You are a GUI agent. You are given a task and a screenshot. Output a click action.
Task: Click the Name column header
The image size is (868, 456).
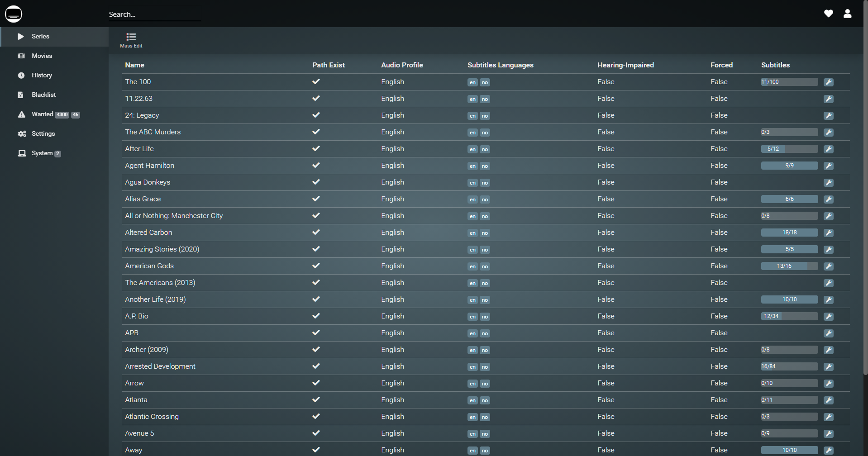[x=134, y=65]
